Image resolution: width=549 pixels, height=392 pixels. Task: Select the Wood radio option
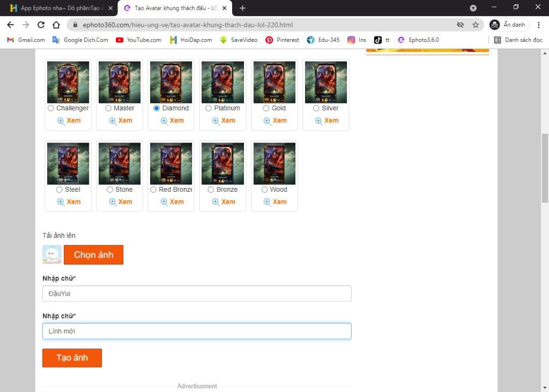pyautogui.click(x=265, y=190)
